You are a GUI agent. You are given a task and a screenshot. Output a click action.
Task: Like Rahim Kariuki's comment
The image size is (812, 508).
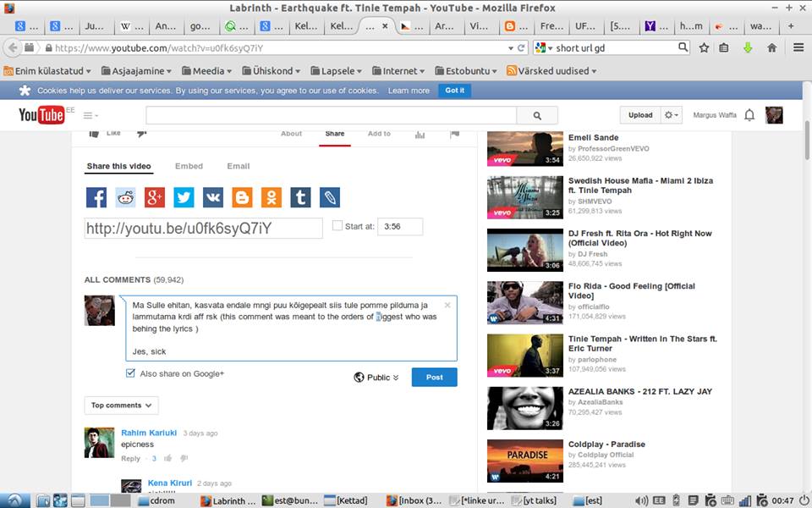(x=167, y=458)
